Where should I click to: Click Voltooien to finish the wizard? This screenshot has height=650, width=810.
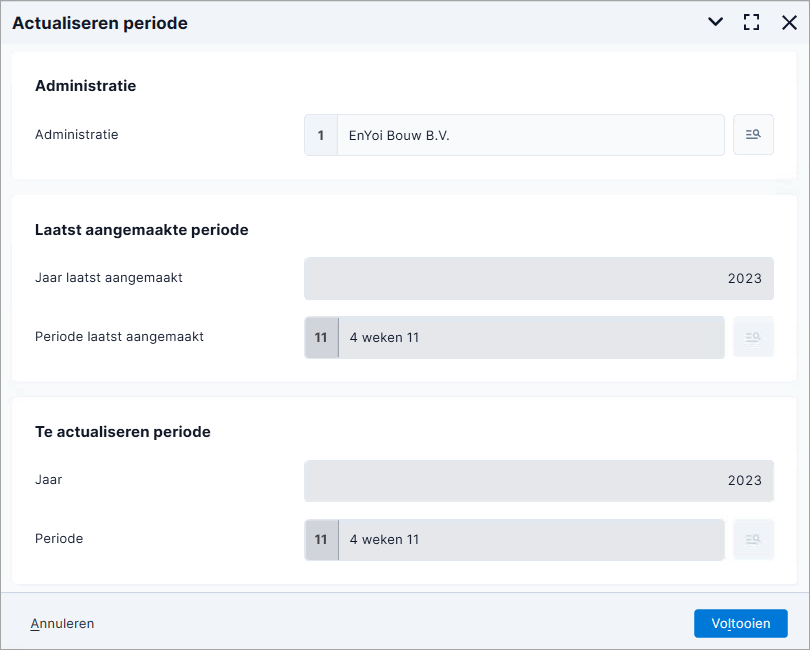point(741,623)
